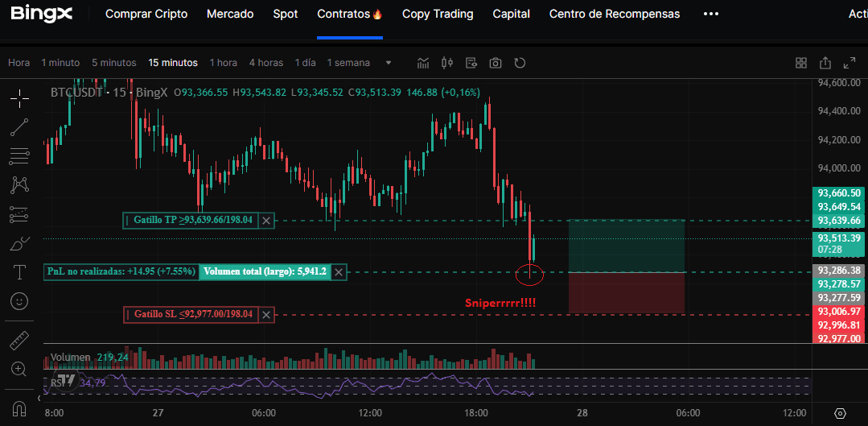868x426 pixels.
Task: Open the chart type selector icon
Action: 423,63
